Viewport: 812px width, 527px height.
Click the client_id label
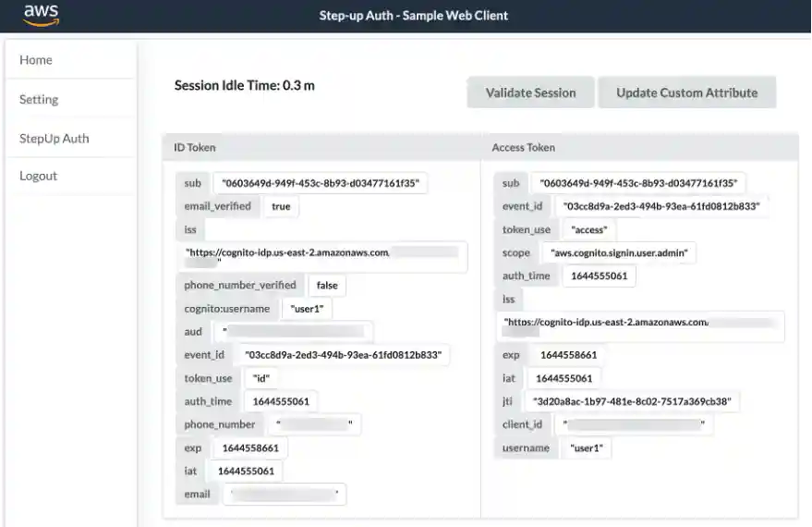522,424
